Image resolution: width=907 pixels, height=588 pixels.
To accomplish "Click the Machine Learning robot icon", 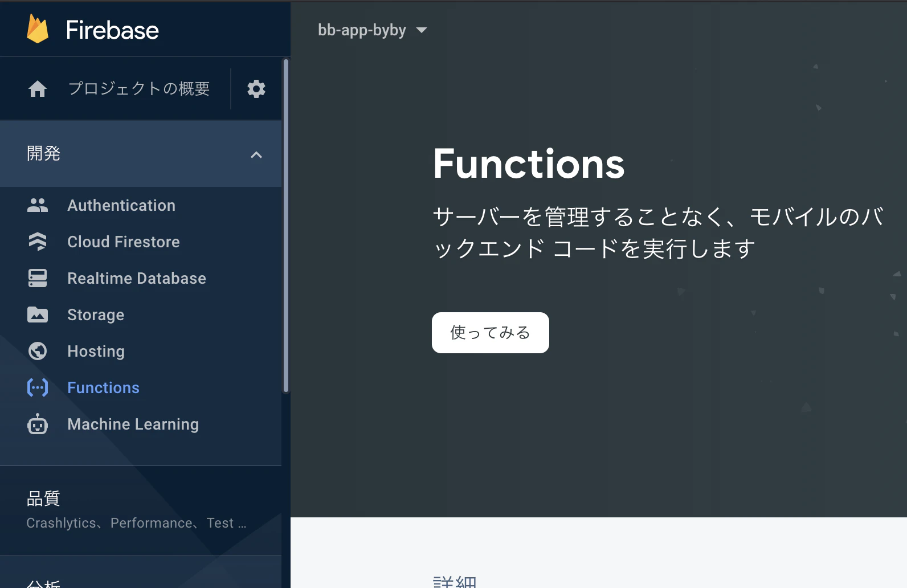I will (x=38, y=424).
